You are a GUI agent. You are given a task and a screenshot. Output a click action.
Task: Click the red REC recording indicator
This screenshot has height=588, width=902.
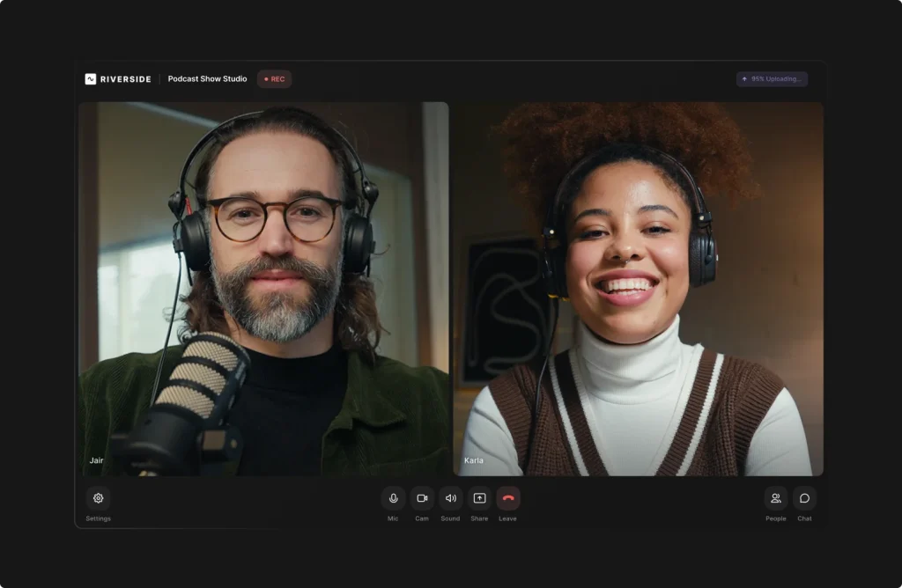[x=275, y=78]
